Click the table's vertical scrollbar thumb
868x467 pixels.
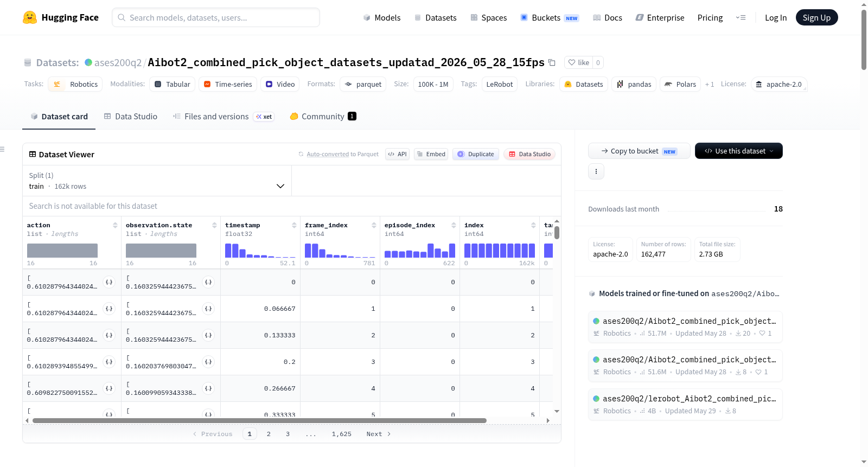tap(557, 232)
